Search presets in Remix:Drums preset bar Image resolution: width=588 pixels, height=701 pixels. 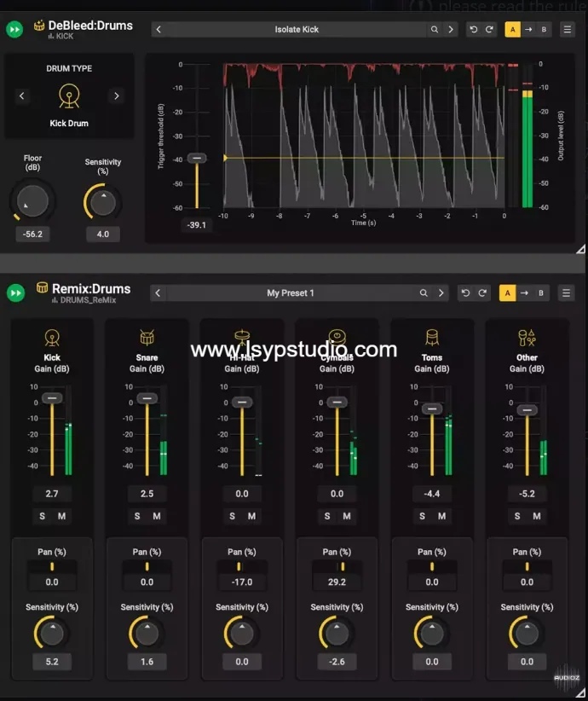(424, 293)
